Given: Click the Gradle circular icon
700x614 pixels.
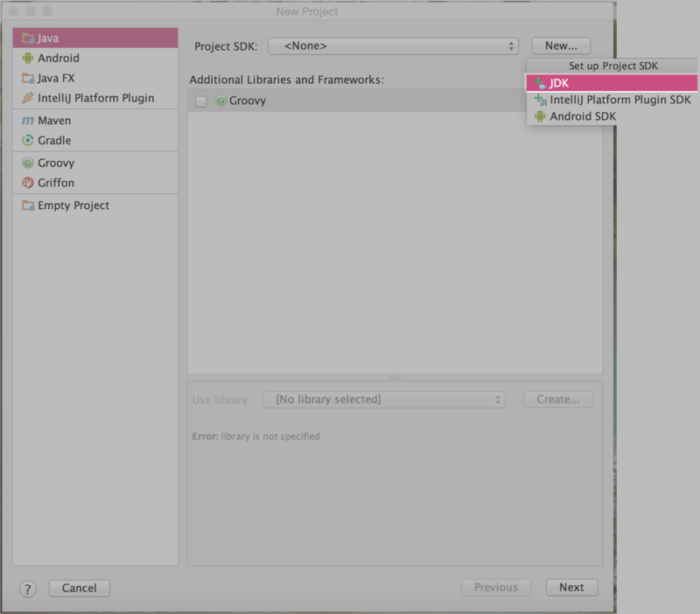Looking at the screenshot, I should point(28,140).
